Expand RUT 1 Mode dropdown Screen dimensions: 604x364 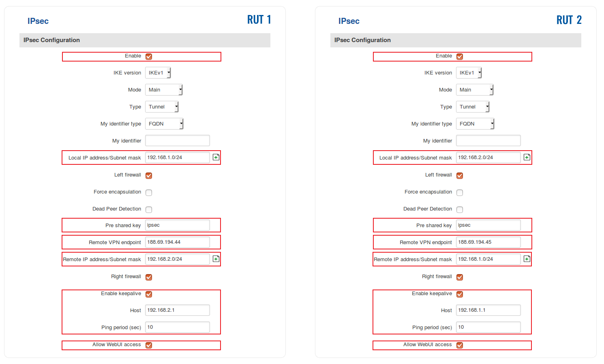[164, 90]
